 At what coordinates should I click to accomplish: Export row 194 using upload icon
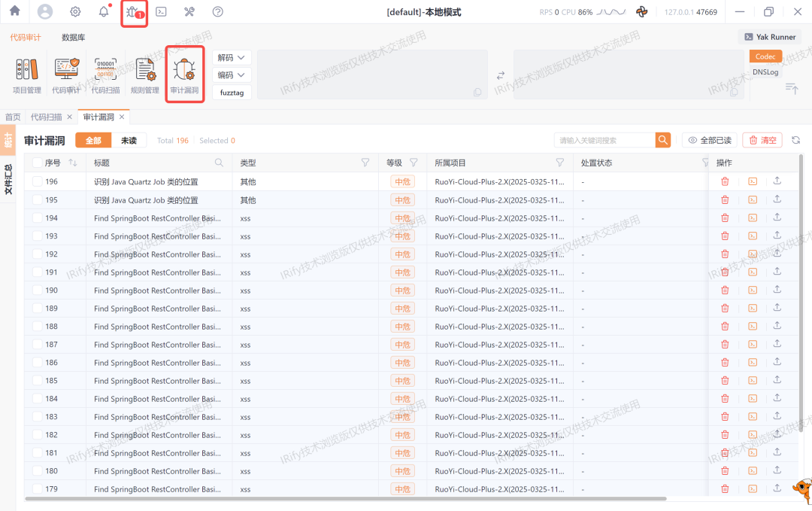[x=777, y=217]
